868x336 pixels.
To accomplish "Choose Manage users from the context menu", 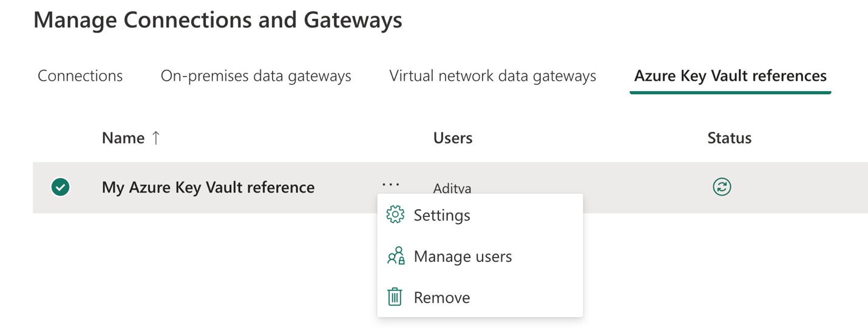I will coord(480,256).
